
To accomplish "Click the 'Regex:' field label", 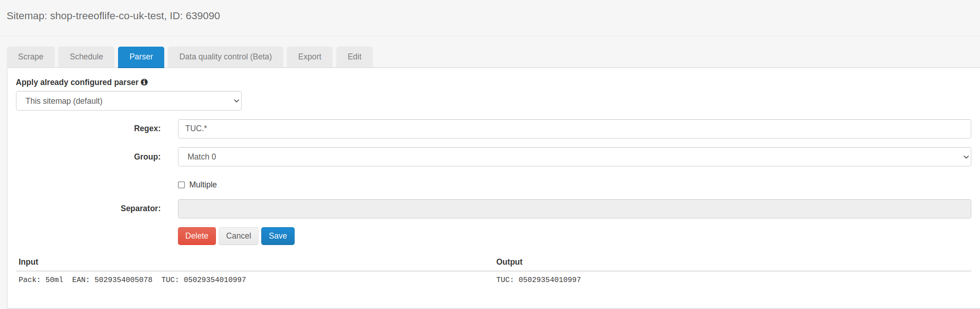I will point(147,129).
